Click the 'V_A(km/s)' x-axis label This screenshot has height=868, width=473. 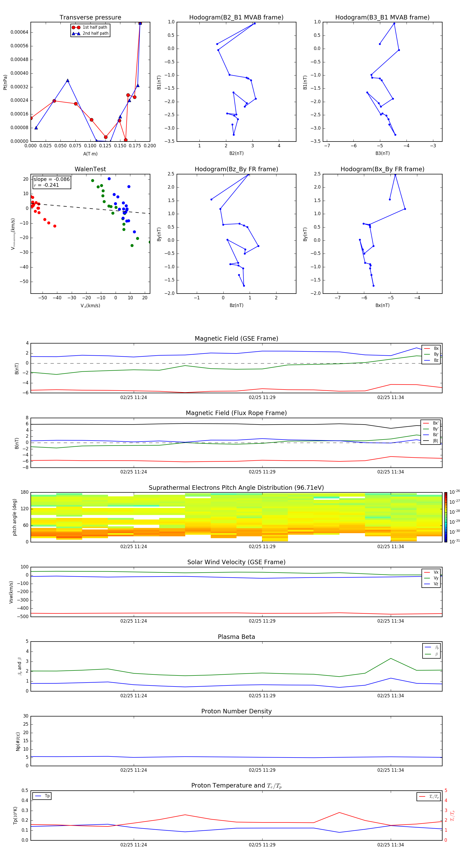90,306
